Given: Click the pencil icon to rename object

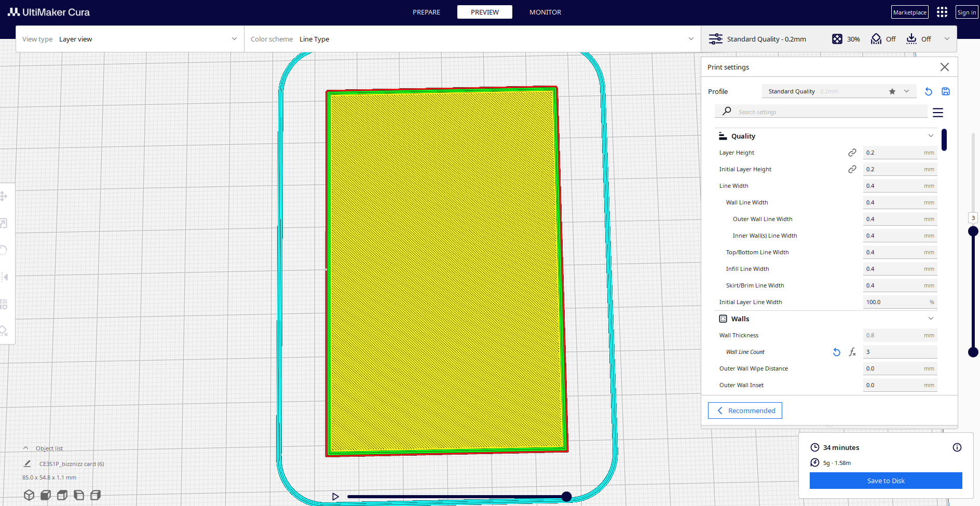Looking at the screenshot, I should (x=28, y=464).
